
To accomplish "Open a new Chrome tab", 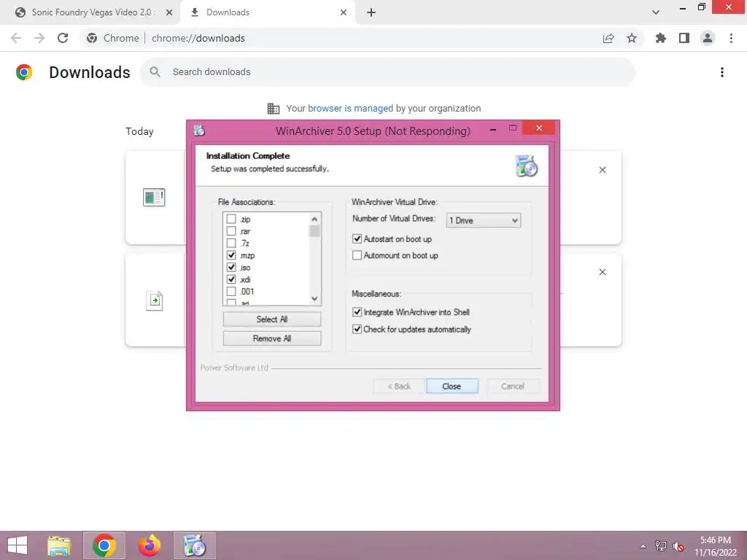I will [x=371, y=12].
